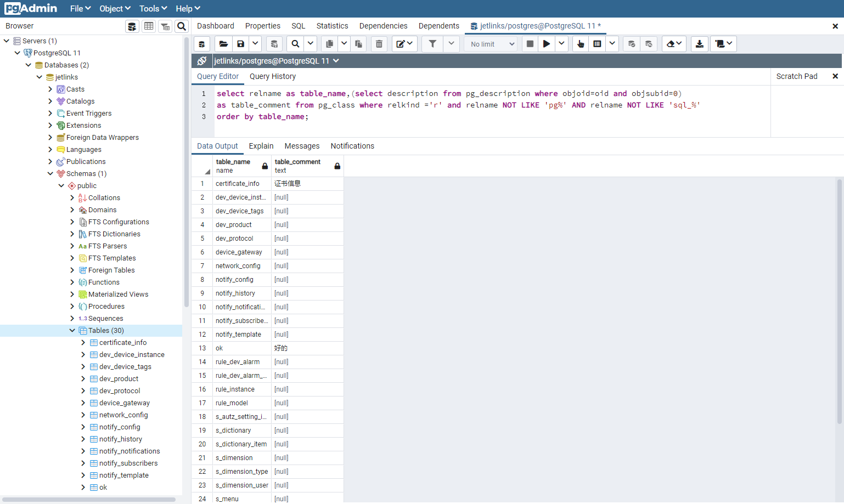Switch to the Notifications tab
844x504 pixels.
tap(352, 146)
